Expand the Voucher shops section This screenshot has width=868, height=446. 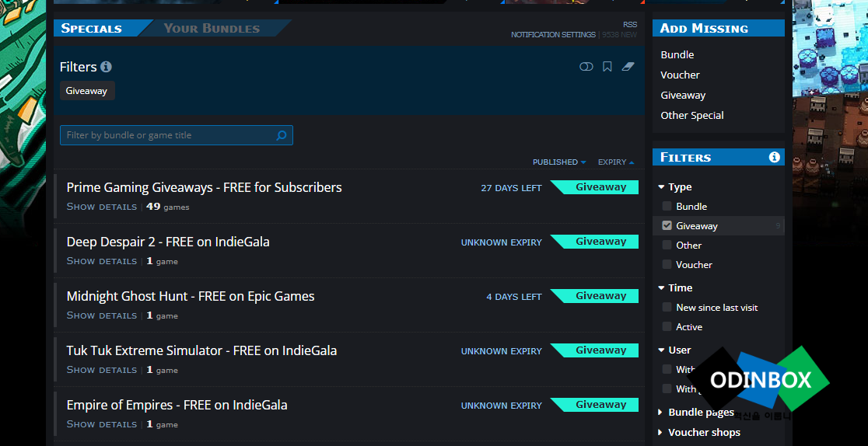[x=698, y=432]
